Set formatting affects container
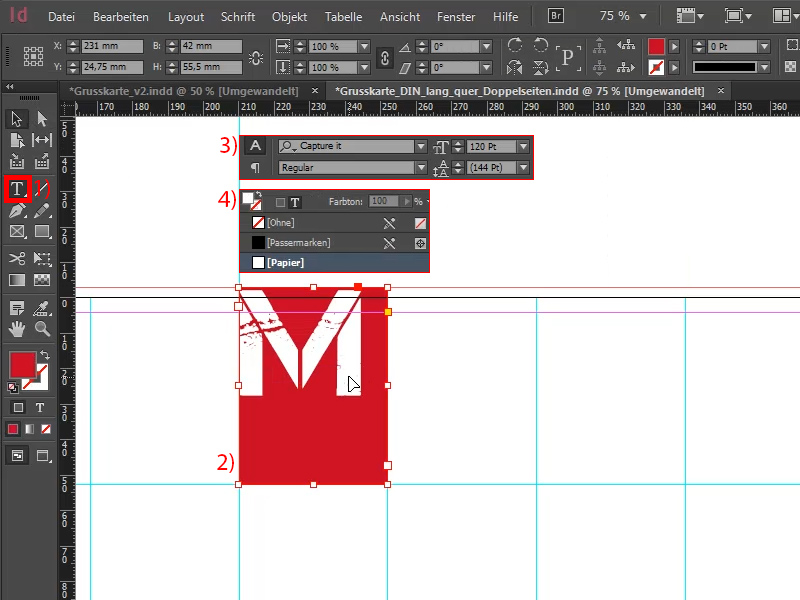The height and width of the screenshot is (600, 800). pos(18,408)
